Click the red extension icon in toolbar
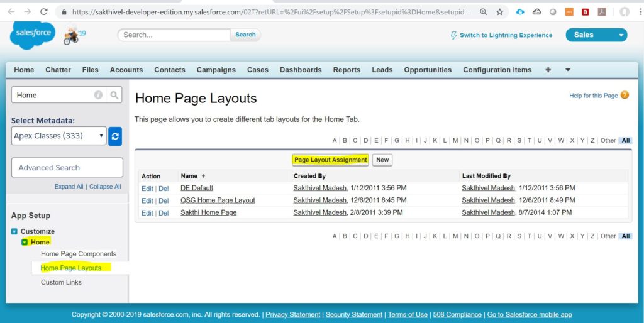The width and height of the screenshot is (644, 323). click(586, 12)
